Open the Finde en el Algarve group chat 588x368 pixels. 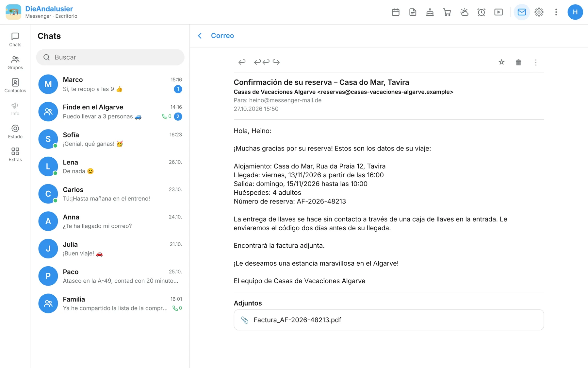click(x=110, y=112)
